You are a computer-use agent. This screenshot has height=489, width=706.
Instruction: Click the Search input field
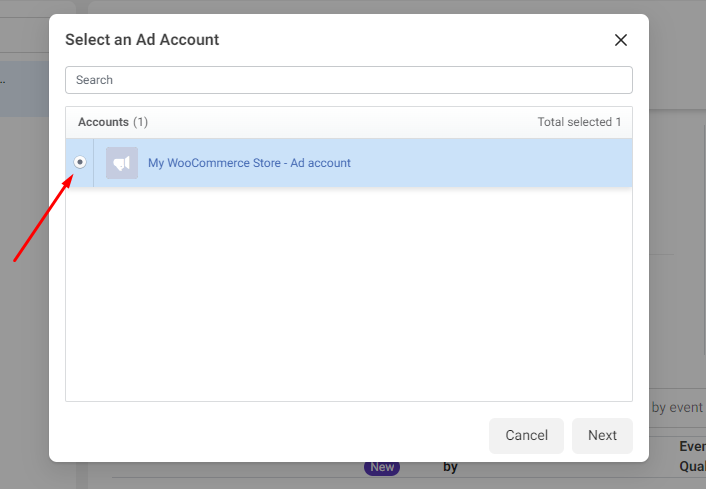click(x=348, y=80)
